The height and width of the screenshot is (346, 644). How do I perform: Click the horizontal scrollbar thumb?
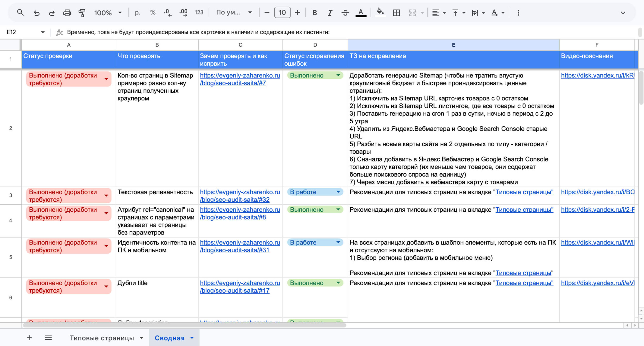(x=184, y=325)
